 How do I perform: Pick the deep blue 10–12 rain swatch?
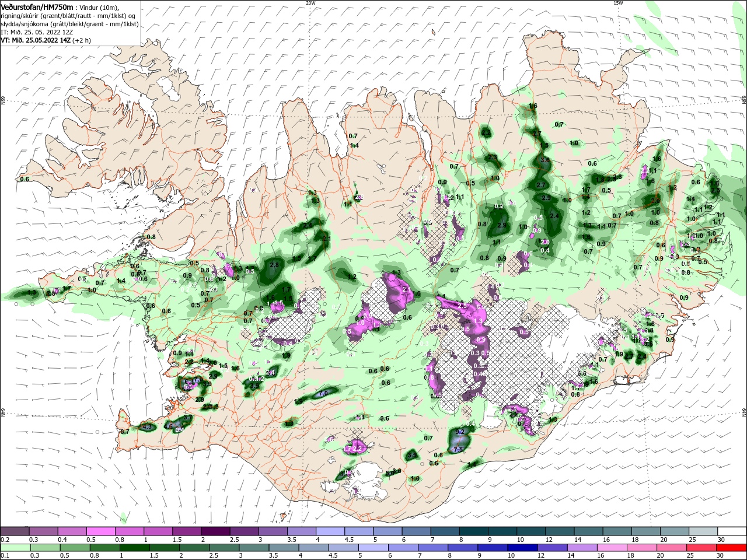click(522, 548)
